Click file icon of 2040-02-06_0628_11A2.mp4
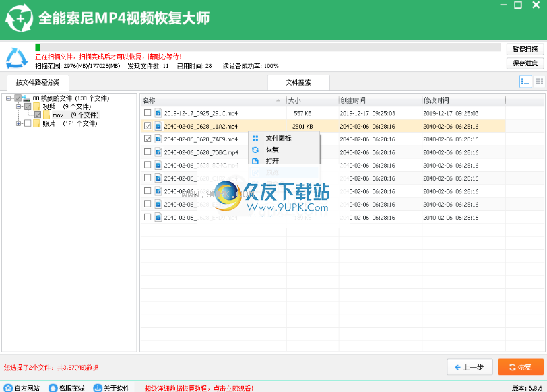547x392 pixels. [158, 126]
